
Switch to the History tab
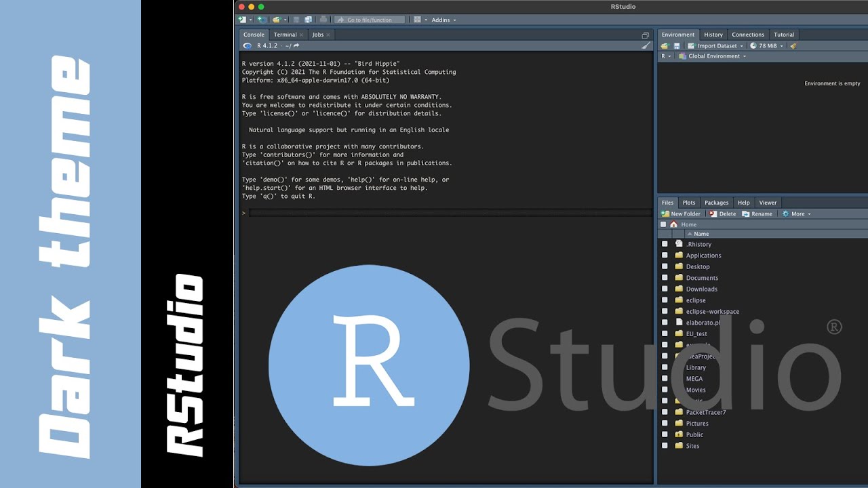pyautogui.click(x=713, y=35)
